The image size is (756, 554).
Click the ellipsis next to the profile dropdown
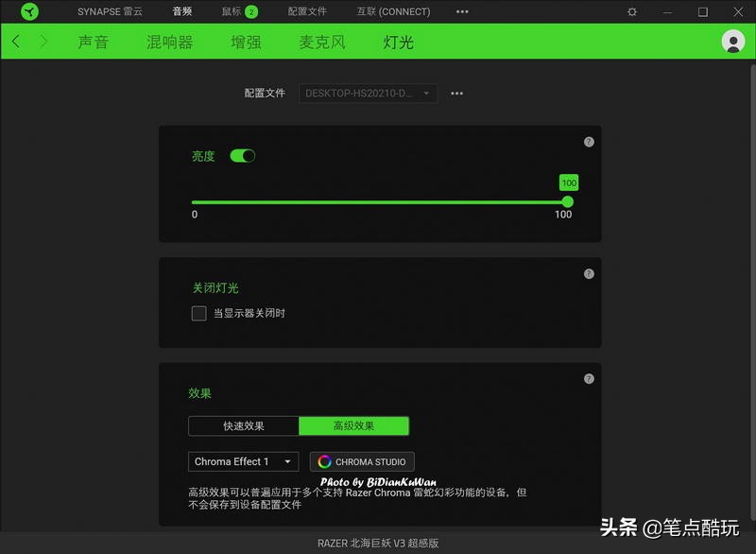click(x=456, y=93)
